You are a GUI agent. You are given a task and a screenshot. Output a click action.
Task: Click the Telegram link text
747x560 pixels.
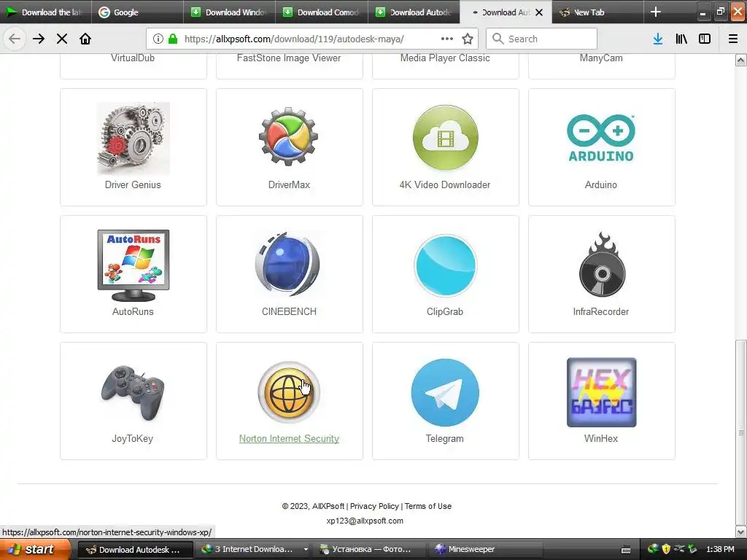444,438
